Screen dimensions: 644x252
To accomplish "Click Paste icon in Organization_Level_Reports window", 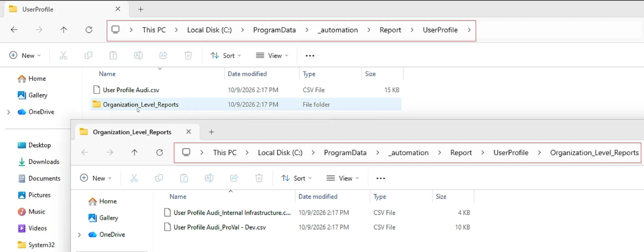I will click(x=184, y=178).
